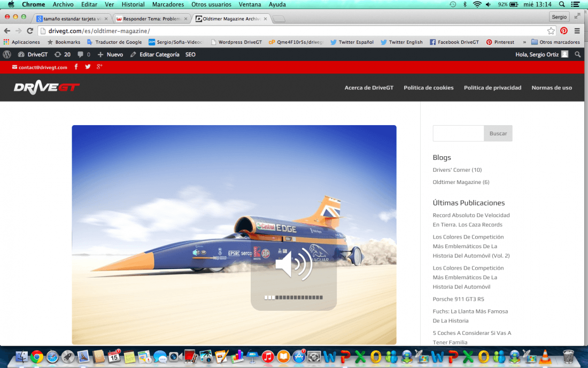Open Calendar from the Dock

[x=114, y=356]
